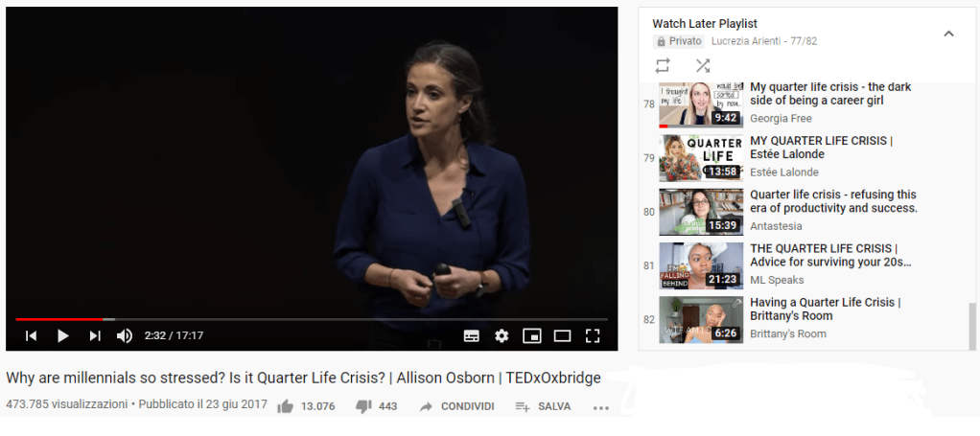Play the paused TEDx video
Screen dimensions: 980x436
point(63,336)
